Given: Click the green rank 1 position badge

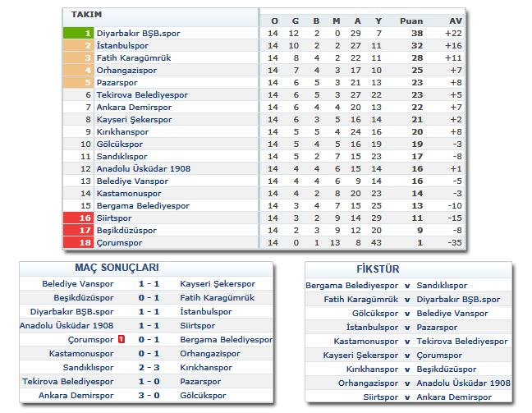Looking at the screenshot, I should click(x=78, y=34).
